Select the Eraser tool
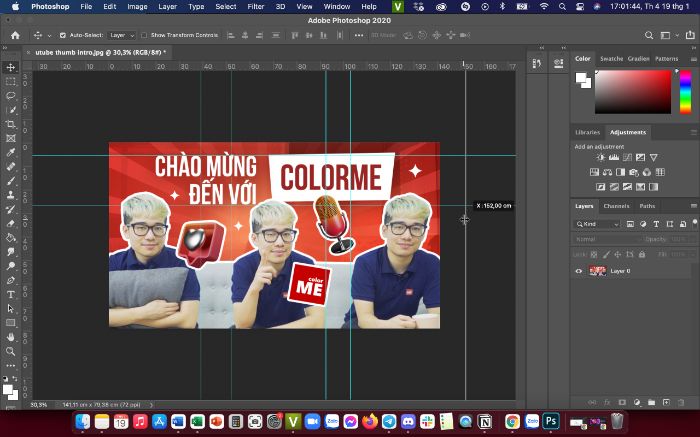 coord(11,223)
